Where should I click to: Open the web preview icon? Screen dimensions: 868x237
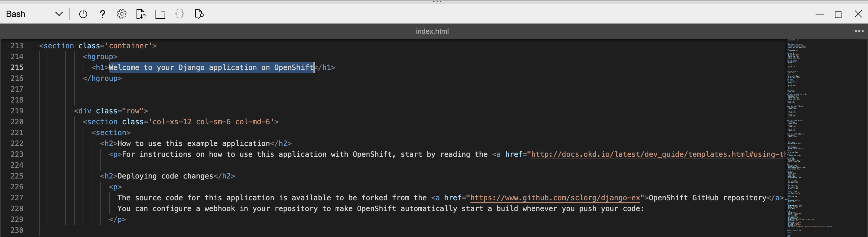pos(199,14)
